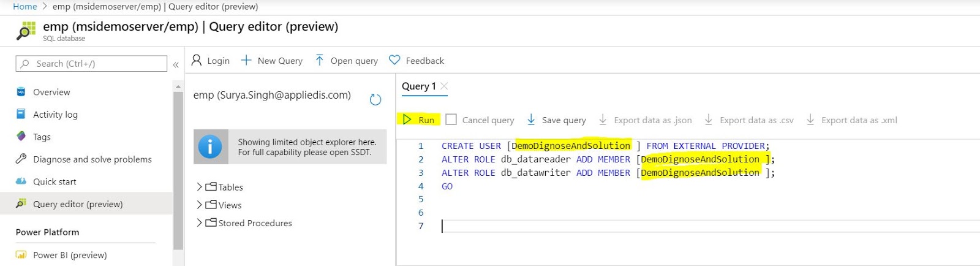Image resolution: width=980 pixels, height=266 pixels.
Task: Focus the Search (Ctrl+/) box
Action: click(x=91, y=64)
